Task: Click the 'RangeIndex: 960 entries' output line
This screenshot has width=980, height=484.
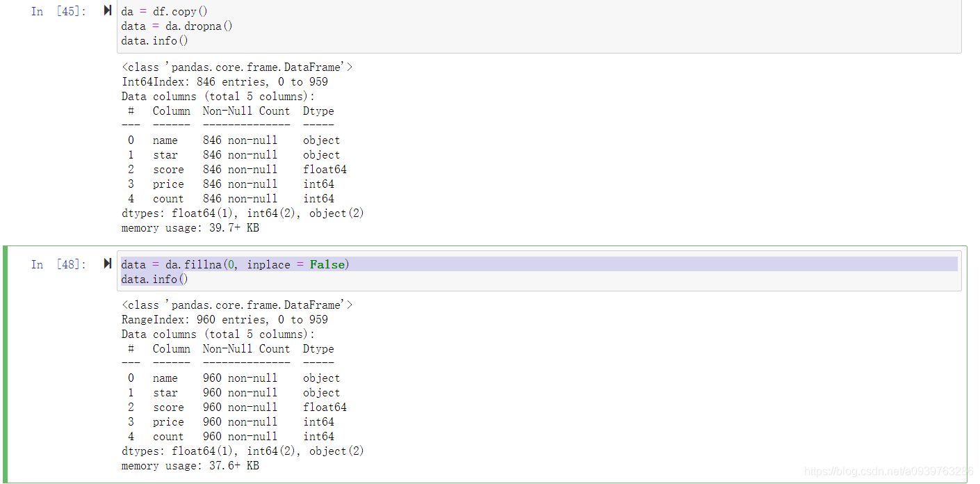Action: point(224,320)
